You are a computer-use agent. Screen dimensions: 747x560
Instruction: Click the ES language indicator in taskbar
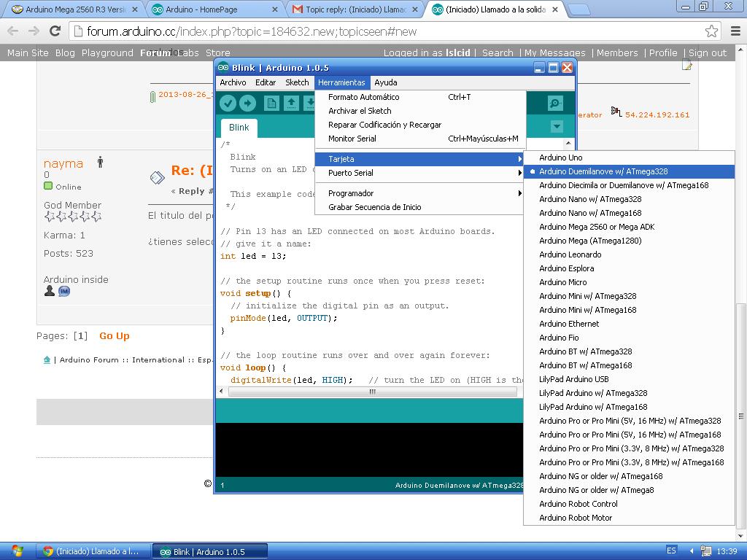[671, 551]
